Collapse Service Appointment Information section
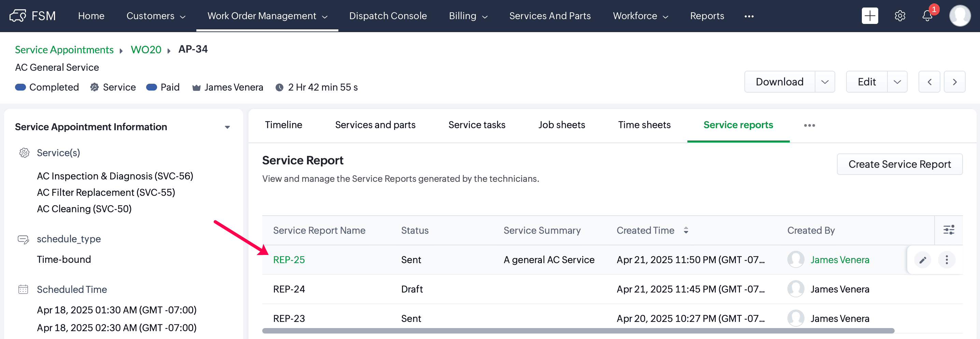 (227, 127)
